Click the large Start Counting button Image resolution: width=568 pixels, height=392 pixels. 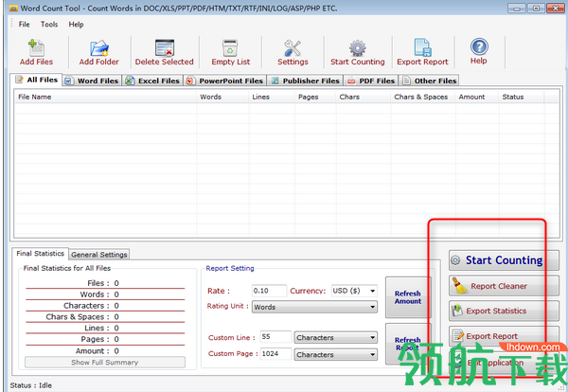point(504,260)
